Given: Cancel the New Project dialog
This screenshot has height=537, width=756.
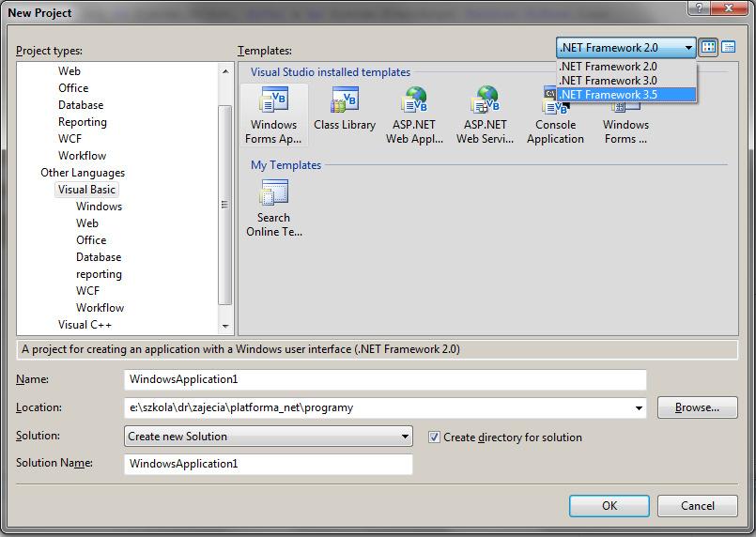Looking at the screenshot, I should [697, 506].
